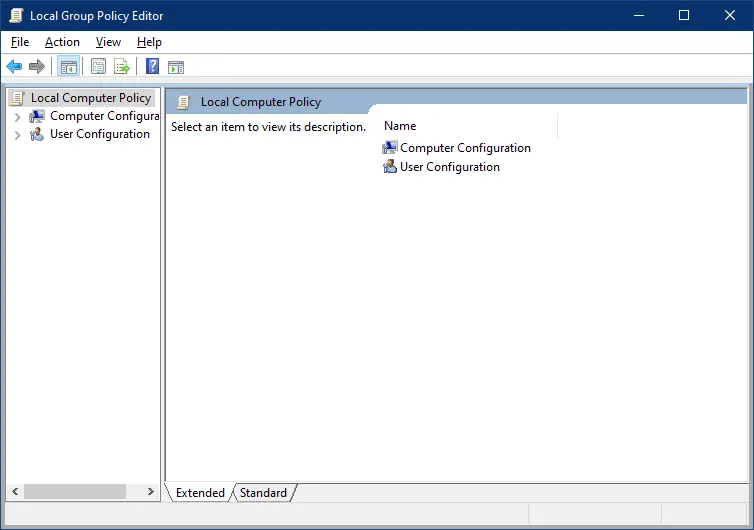Click the blue Help question mark icon
This screenshot has width=754, height=530.
click(x=152, y=66)
